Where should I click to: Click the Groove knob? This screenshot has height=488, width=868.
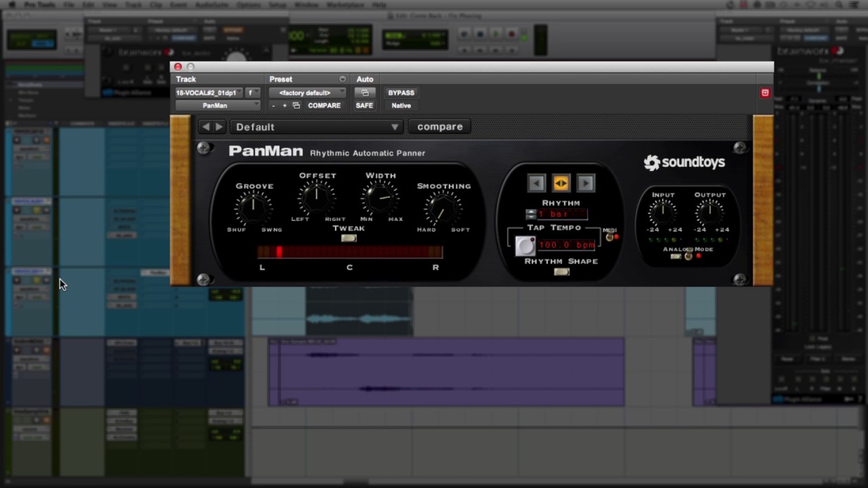click(254, 208)
